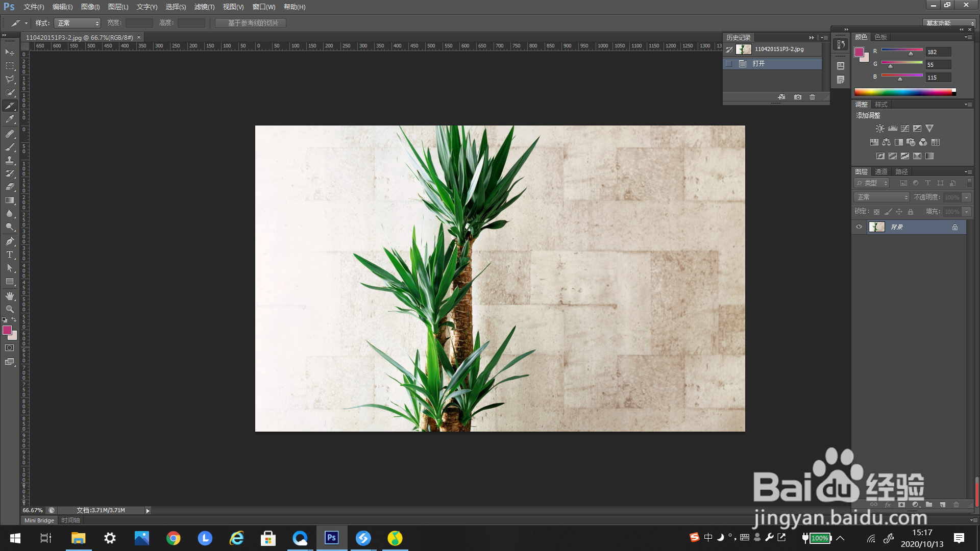The image size is (980, 551).
Task: Toggle the lock transparent pixels option
Action: [x=876, y=212]
